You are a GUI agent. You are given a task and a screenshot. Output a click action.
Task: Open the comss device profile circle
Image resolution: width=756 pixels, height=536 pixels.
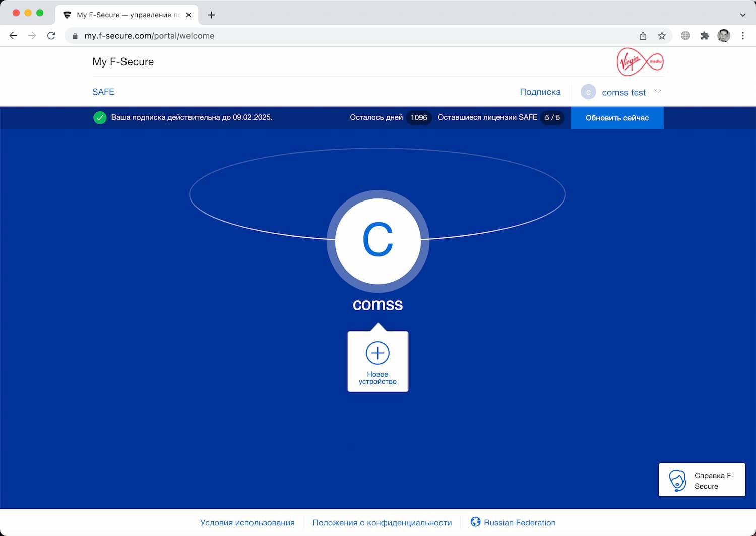[x=378, y=241]
